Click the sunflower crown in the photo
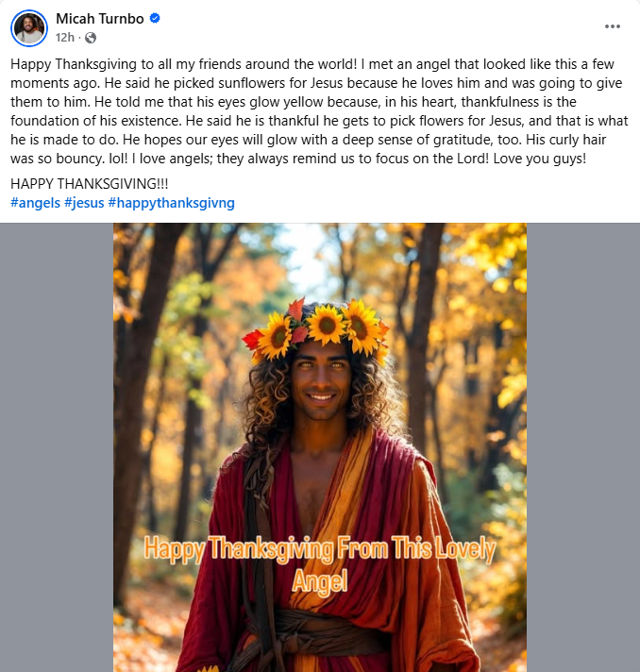640x672 pixels. click(x=316, y=328)
